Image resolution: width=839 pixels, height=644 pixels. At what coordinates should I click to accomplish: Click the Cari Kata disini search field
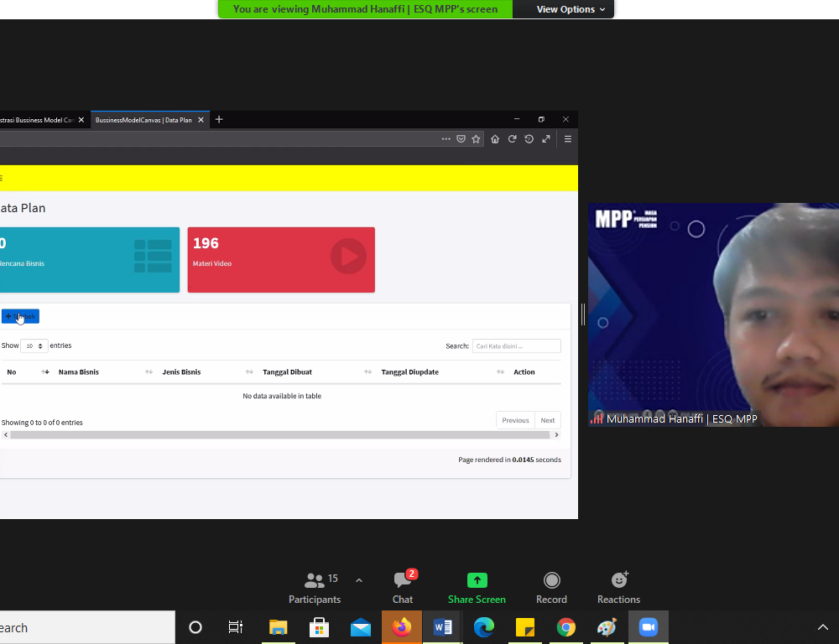coord(516,345)
